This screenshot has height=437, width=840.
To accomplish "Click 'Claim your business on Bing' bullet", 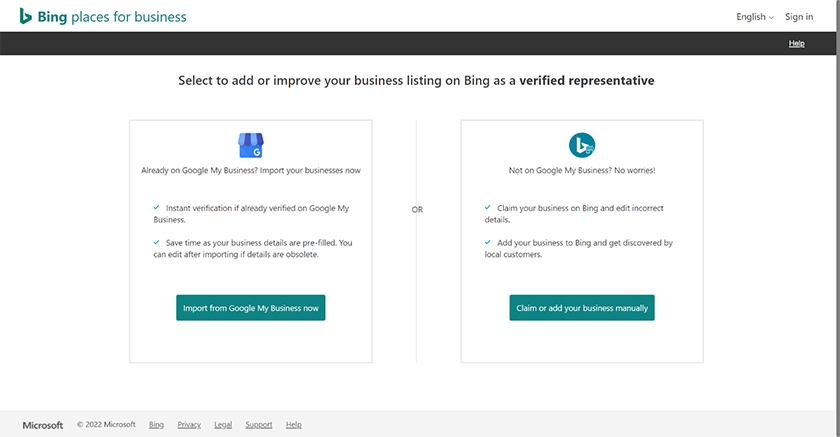I will click(x=574, y=214).
